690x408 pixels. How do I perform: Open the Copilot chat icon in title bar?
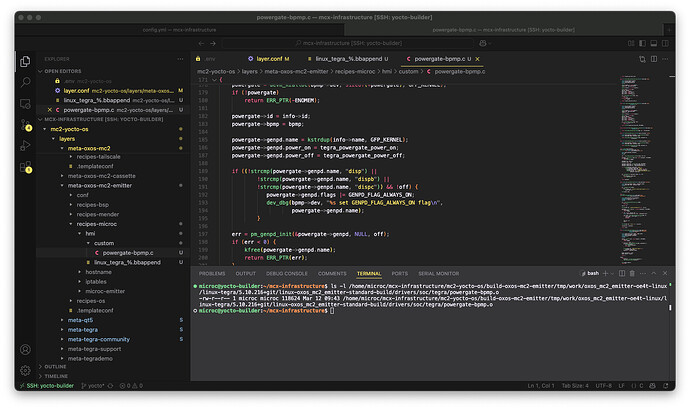tap(483, 43)
